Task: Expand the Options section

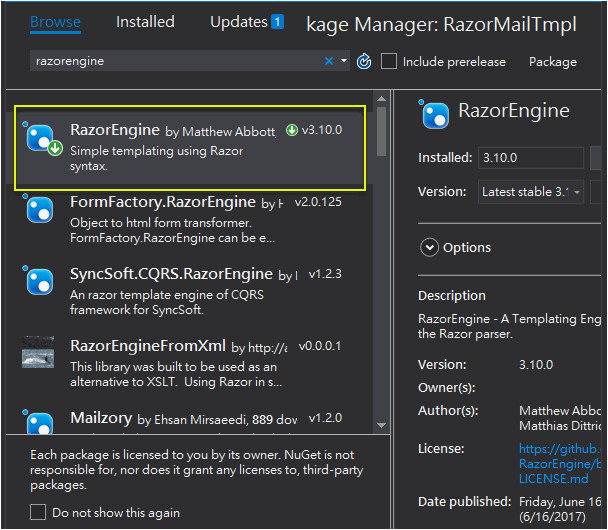Action: 431,247
